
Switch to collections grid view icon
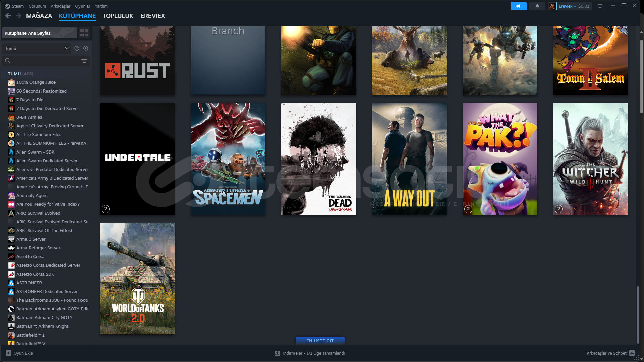pyautogui.click(x=84, y=33)
